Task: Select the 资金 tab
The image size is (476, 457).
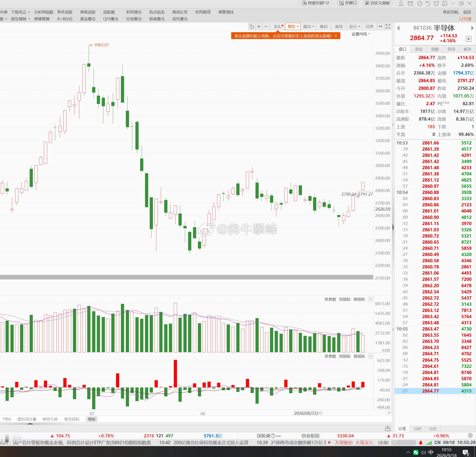Action: [x=419, y=49]
